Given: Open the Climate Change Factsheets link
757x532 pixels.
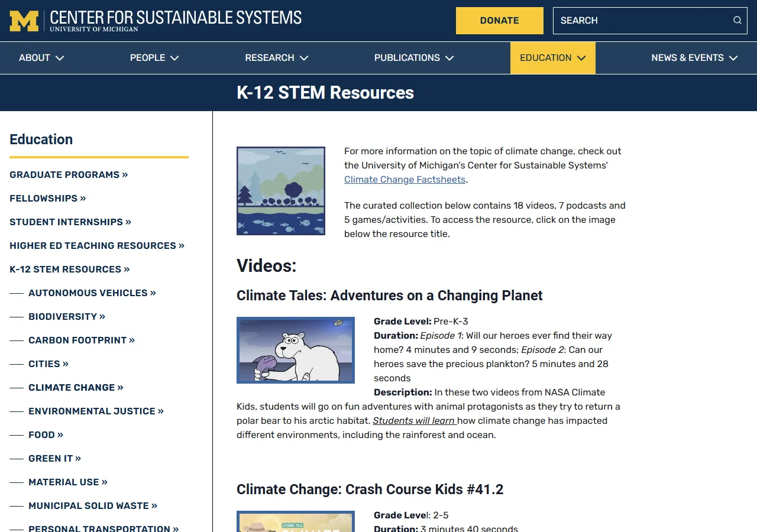Looking at the screenshot, I should 405,179.
